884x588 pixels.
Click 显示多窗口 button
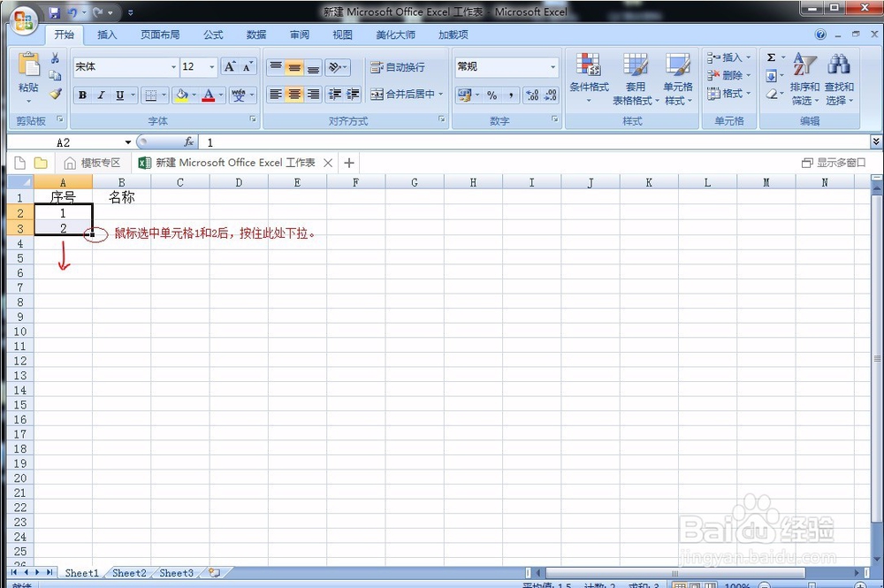pos(834,163)
